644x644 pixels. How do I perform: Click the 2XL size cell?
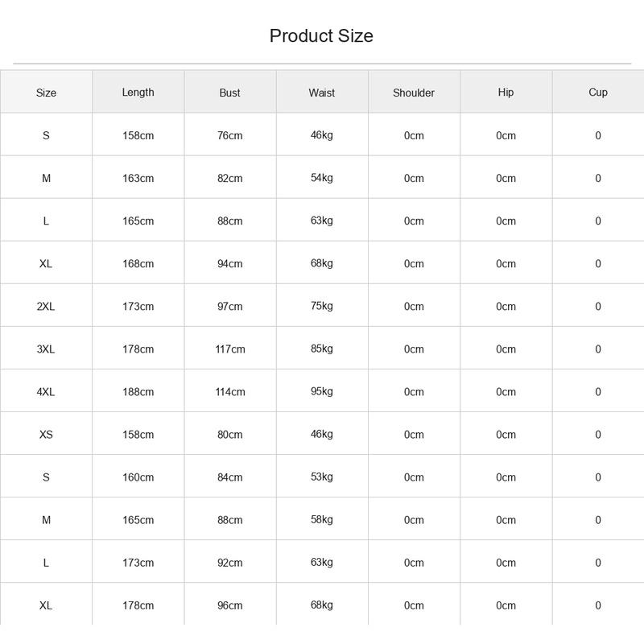click(x=46, y=307)
